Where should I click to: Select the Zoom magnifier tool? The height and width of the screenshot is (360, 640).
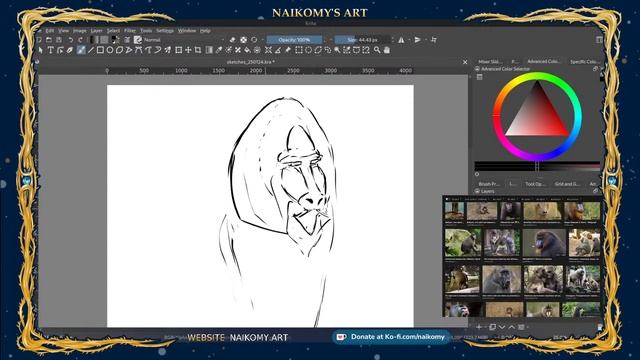(x=377, y=50)
